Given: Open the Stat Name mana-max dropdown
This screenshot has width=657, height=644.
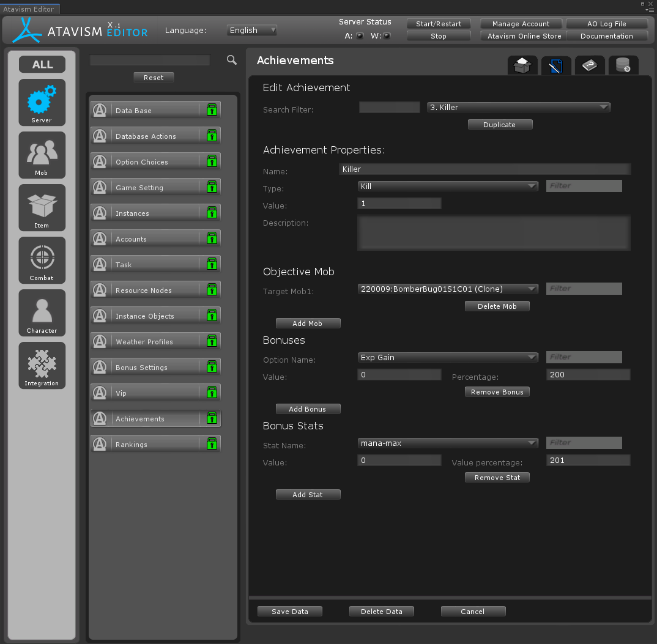Looking at the screenshot, I should 447,443.
